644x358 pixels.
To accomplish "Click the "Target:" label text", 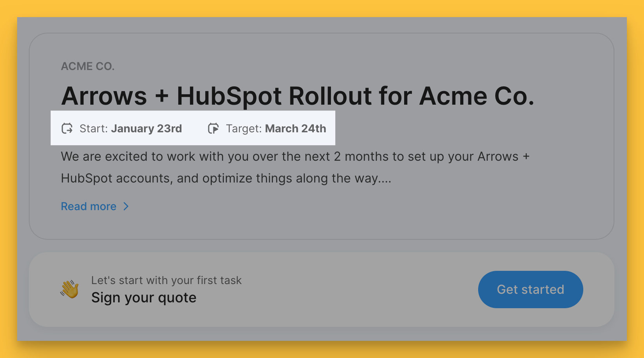I will [244, 128].
